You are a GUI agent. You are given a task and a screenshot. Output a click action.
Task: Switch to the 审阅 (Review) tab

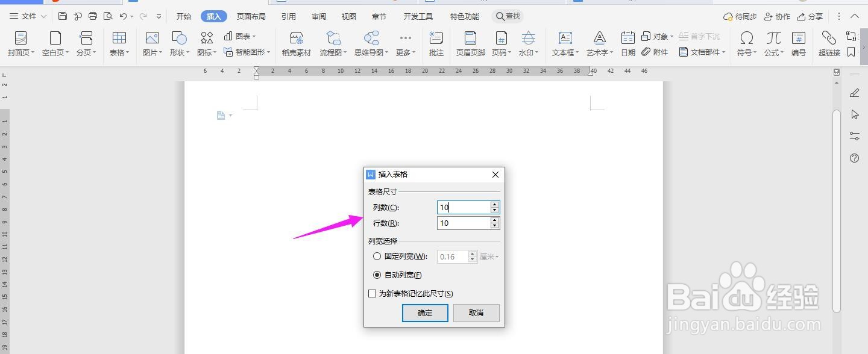click(319, 17)
